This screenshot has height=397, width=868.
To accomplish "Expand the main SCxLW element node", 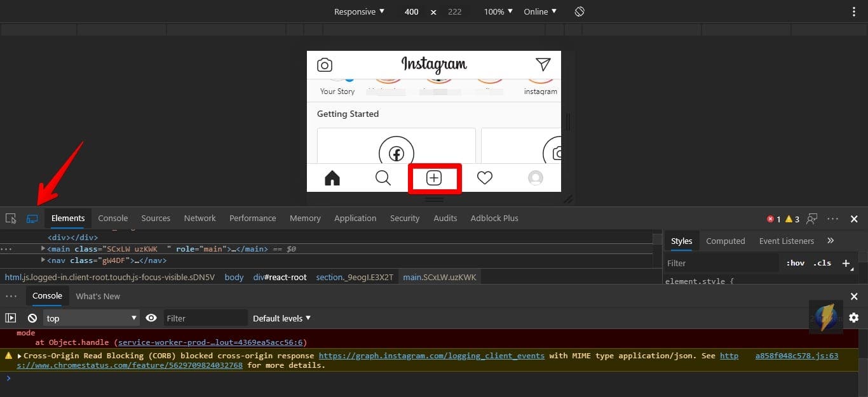I will point(43,248).
